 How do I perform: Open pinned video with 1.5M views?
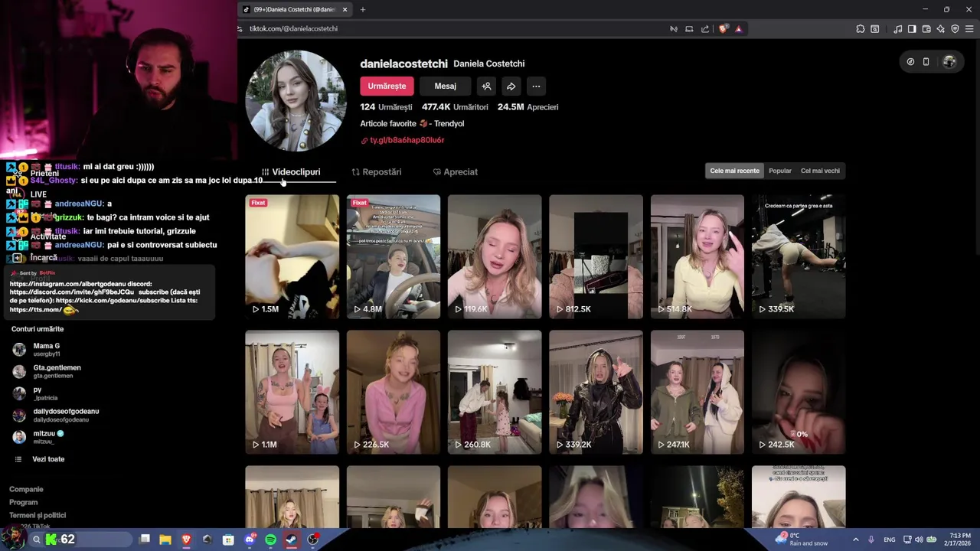(x=292, y=256)
